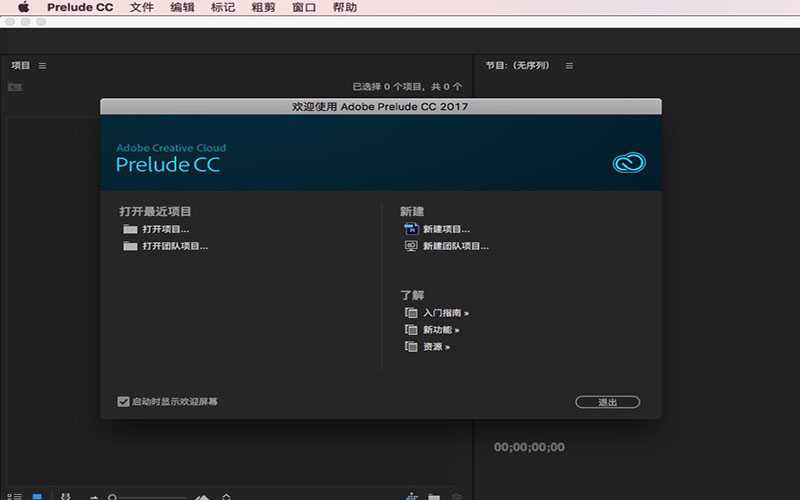Click 打开团队项目... in the welcome dialog
The image size is (800, 500).
(x=165, y=246)
